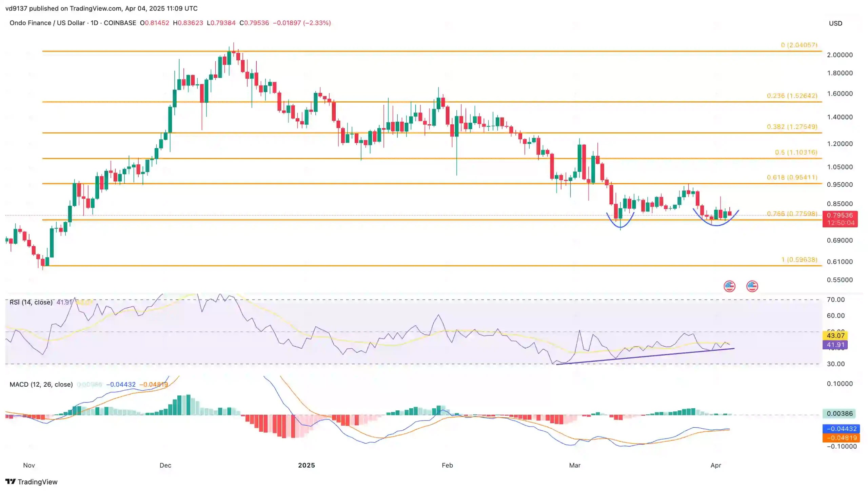Click the yellow RSI value tag 43.07

(x=835, y=335)
